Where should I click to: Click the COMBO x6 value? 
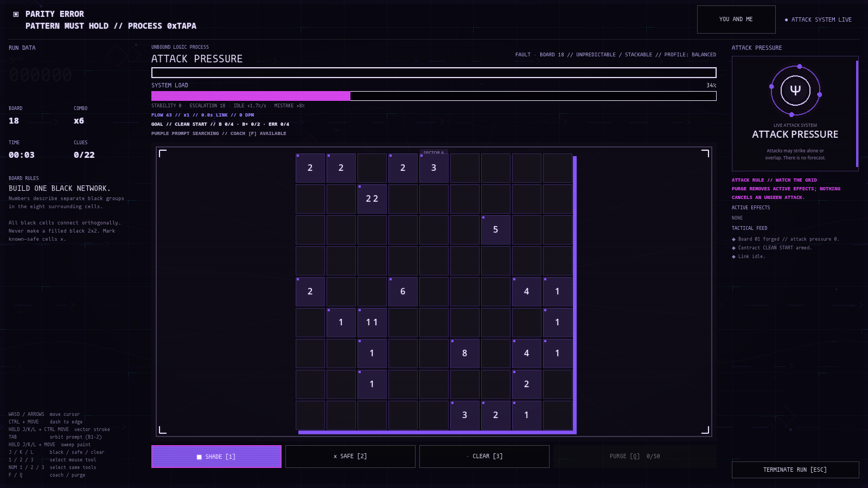tap(79, 121)
